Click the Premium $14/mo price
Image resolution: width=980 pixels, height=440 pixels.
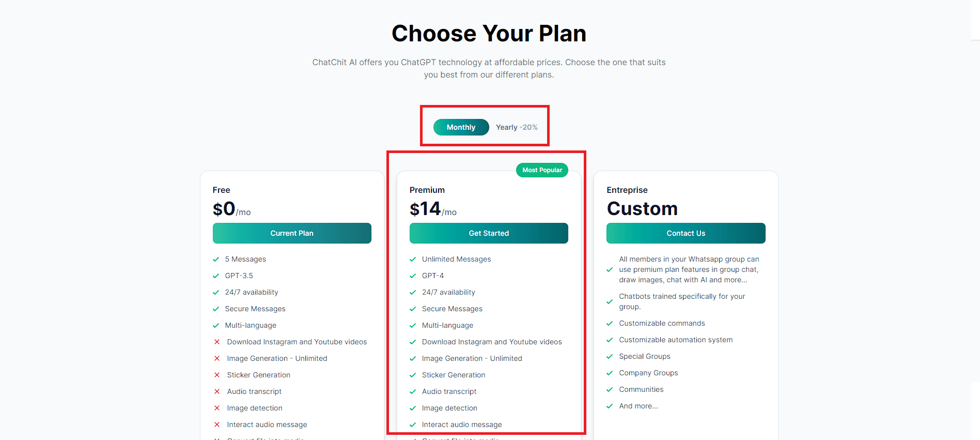tap(433, 209)
